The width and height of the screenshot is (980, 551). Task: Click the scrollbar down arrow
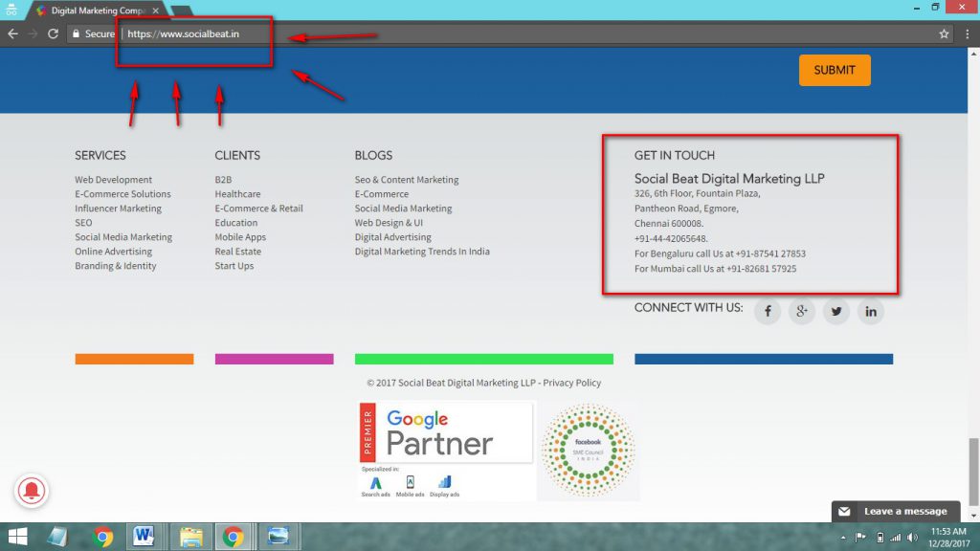coord(973,516)
